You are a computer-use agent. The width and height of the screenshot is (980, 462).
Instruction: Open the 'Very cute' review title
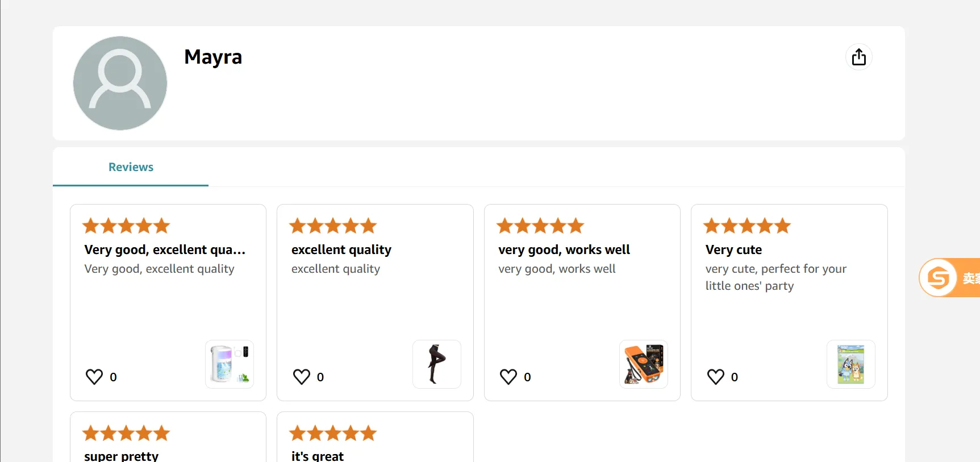(733, 250)
